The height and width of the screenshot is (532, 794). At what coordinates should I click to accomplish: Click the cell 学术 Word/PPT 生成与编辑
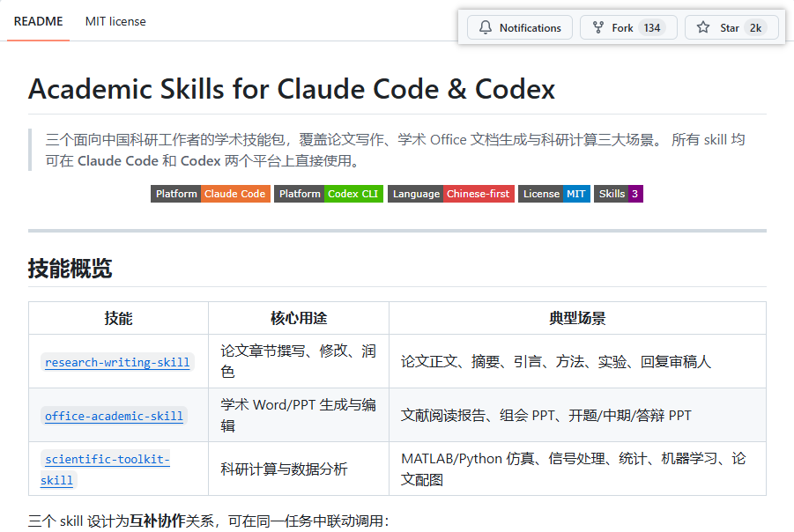point(299,415)
